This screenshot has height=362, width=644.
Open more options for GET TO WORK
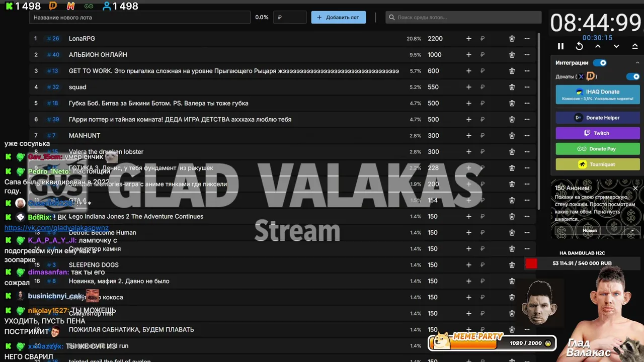pyautogui.click(x=527, y=71)
